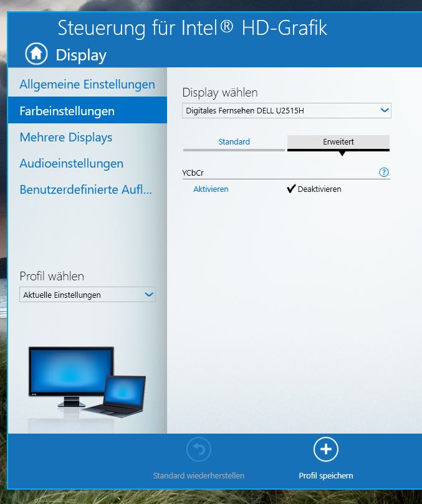Click the Profil speichern plus icon

click(325, 449)
